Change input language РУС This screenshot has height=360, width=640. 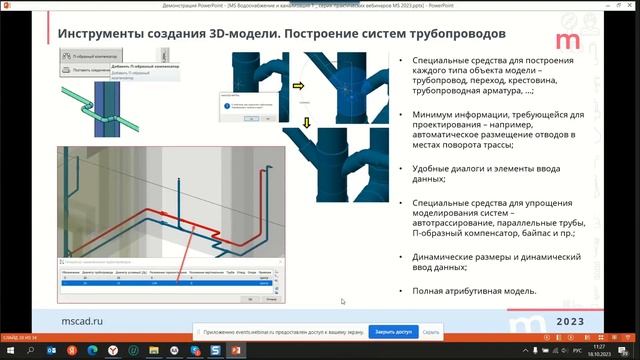click(577, 351)
